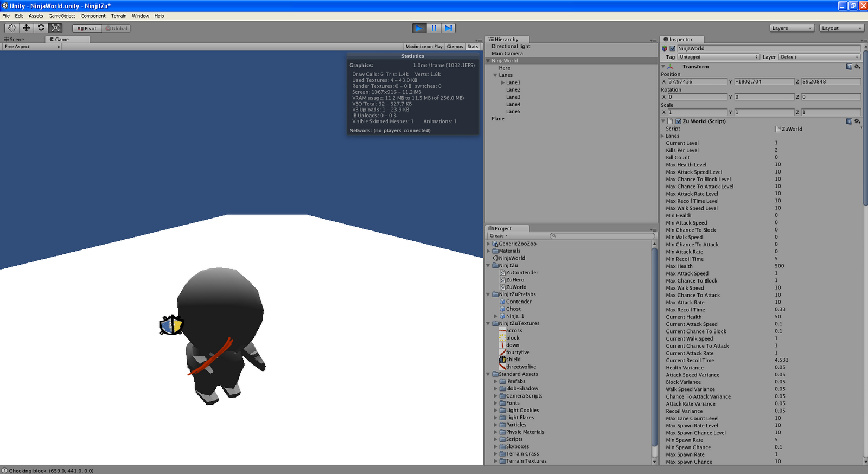Switch to the Scene tab
Screen dimensions: 868x474
coord(15,39)
